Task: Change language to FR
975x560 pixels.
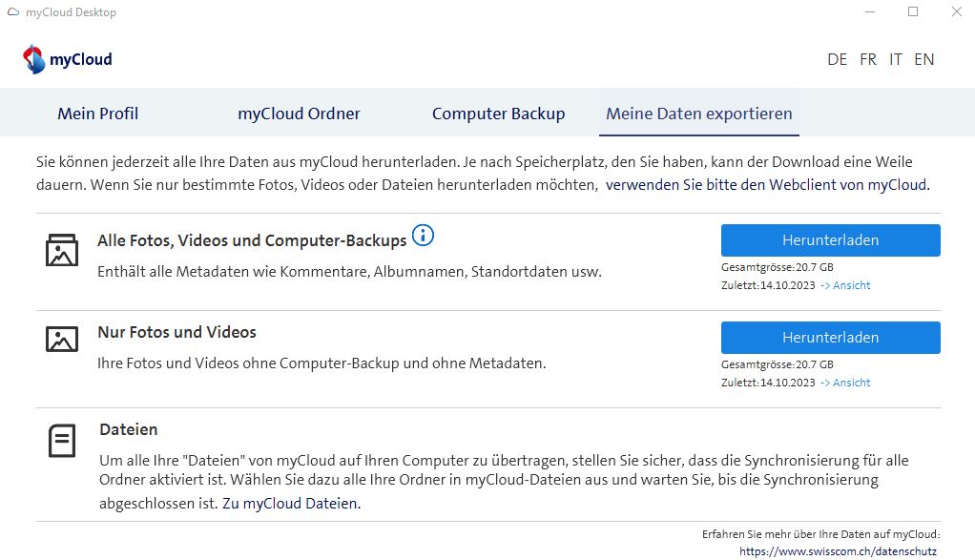Action: click(868, 59)
